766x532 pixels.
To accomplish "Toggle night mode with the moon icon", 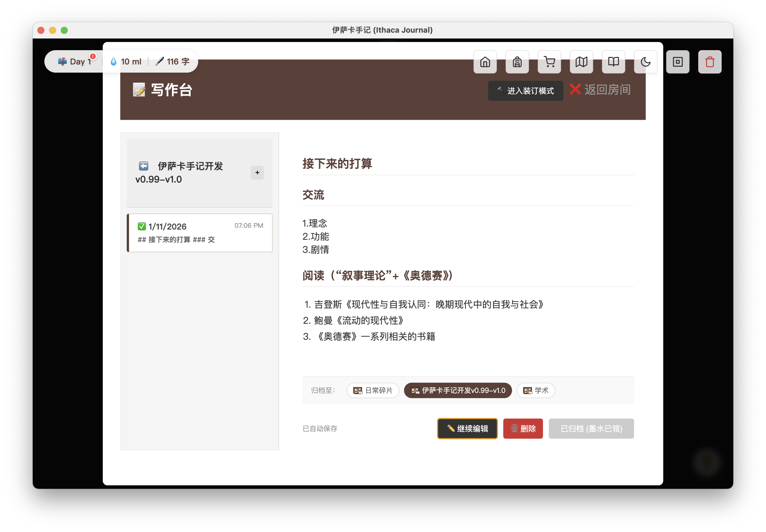I will (645, 62).
